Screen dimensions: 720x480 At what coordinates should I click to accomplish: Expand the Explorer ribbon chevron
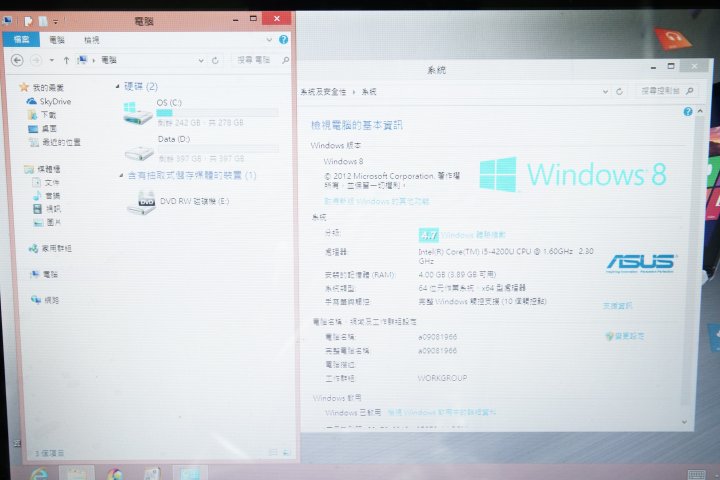(x=269, y=40)
